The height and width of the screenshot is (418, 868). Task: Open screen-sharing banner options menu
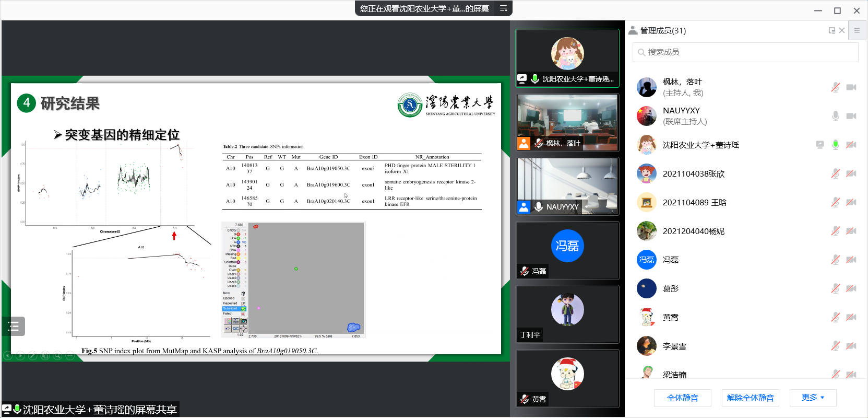click(503, 8)
